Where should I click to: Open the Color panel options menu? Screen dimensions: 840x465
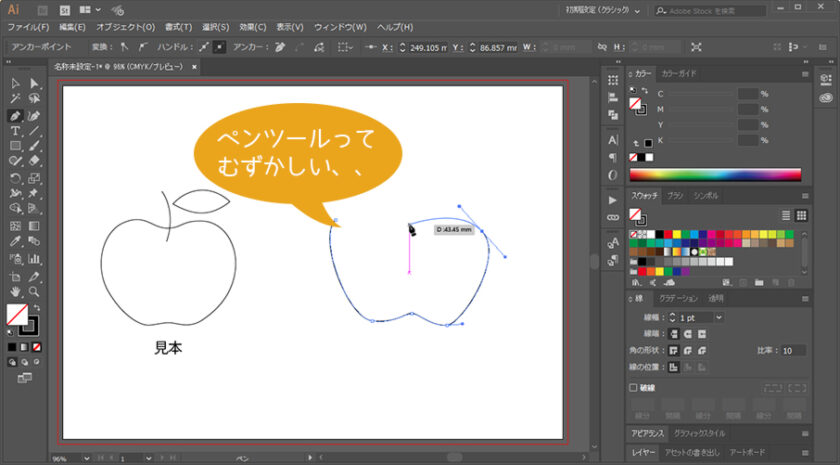pyautogui.click(x=805, y=74)
